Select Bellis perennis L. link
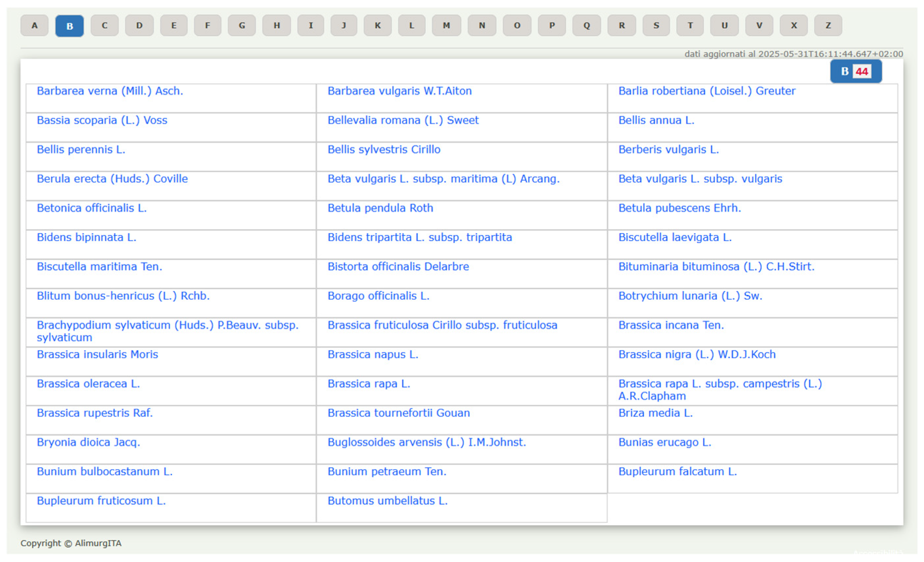The height and width of the screenshot is (562, 924). [x=81, y=149]
